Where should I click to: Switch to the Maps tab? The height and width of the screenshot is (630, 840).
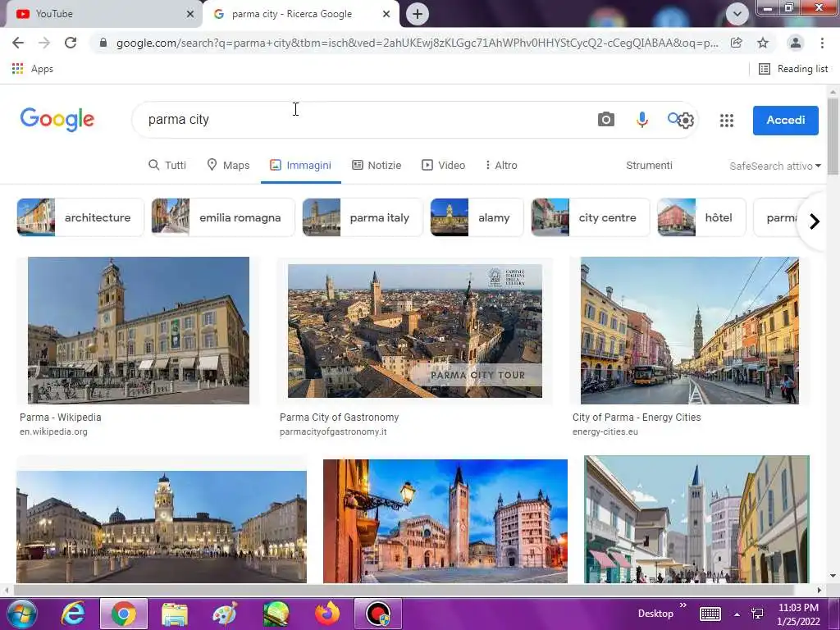228,165
